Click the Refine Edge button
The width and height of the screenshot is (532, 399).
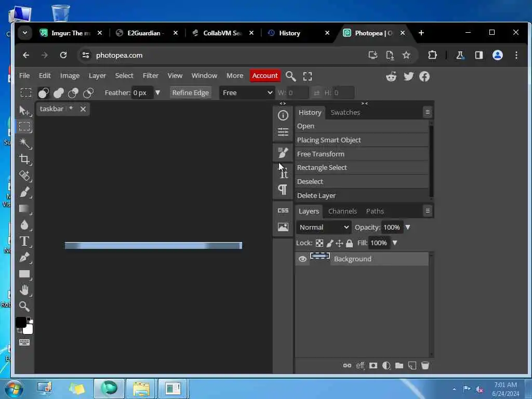[190, 92]
